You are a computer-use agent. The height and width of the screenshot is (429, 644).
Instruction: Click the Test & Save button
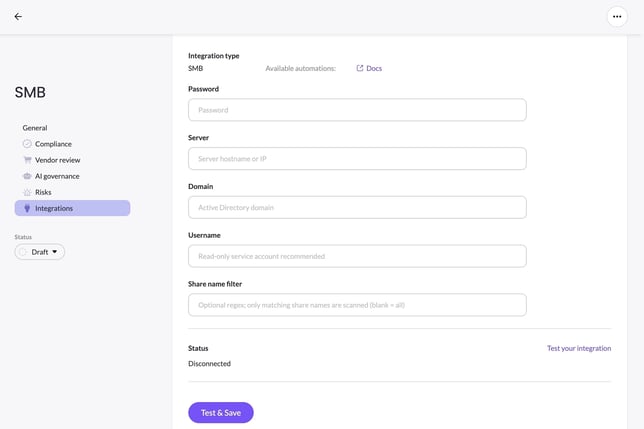click(x=221, y=413)
